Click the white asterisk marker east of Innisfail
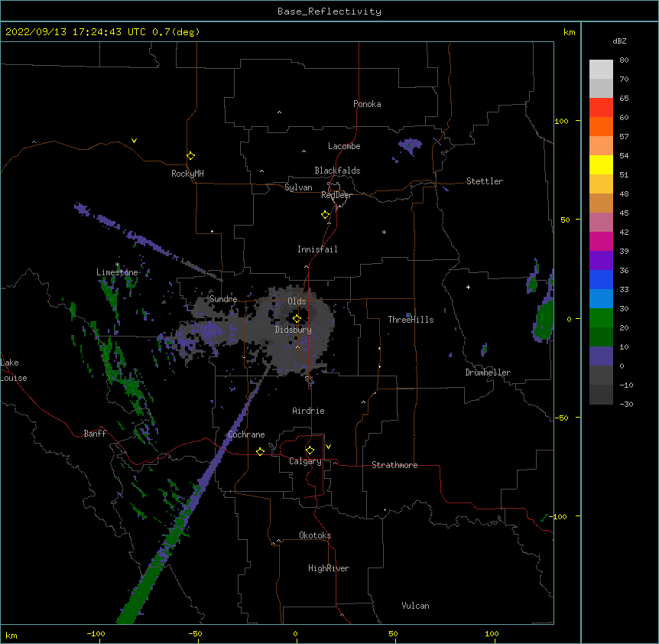659x644 pixels. tap(384, 232)
